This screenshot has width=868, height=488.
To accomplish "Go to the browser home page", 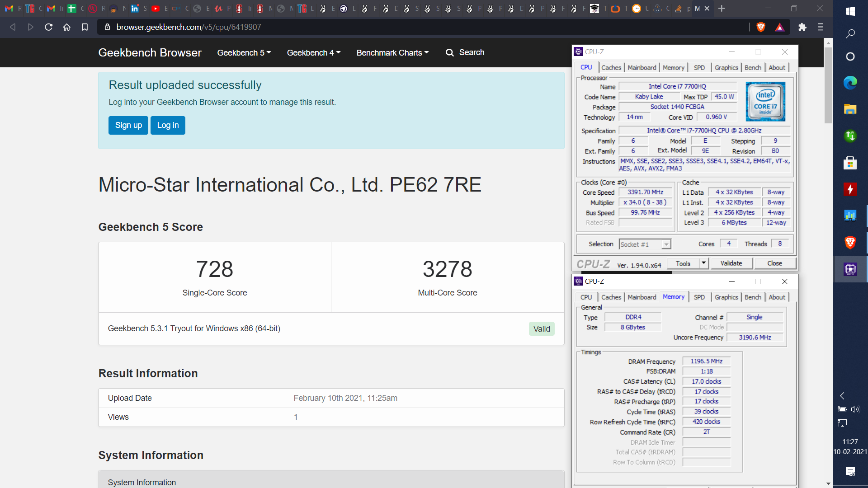I will pyautogui.click(x=66, y=27).
